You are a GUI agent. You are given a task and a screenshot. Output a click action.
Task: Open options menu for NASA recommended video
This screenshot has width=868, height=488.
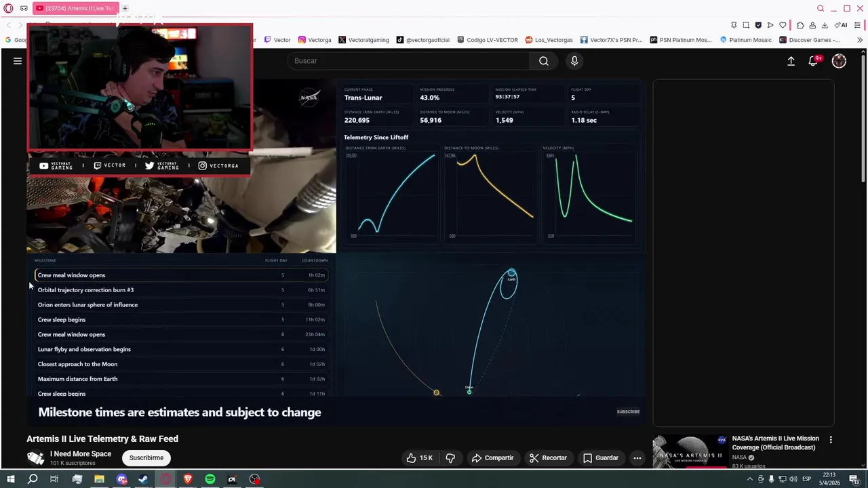point(831,439)
